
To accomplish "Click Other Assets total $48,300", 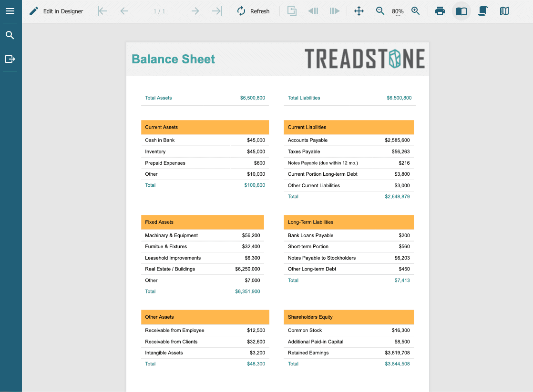I will tap(256, 364).
